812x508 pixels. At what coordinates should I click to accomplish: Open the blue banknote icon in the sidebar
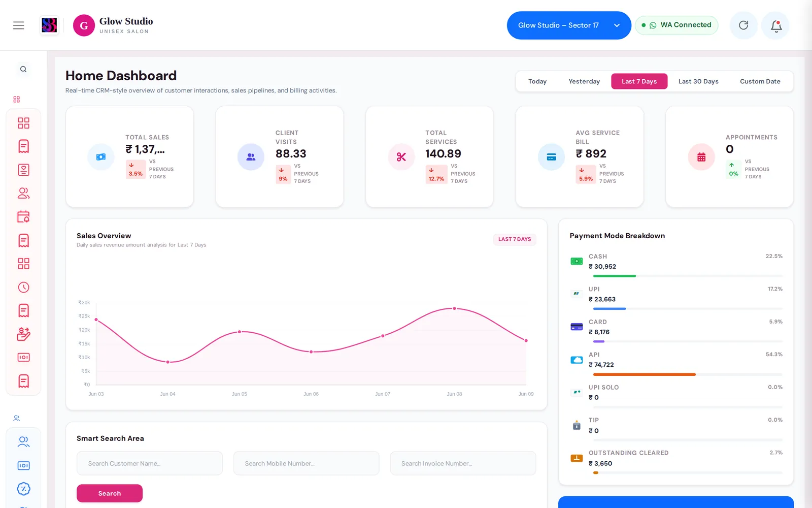click(x=23, y=465)
